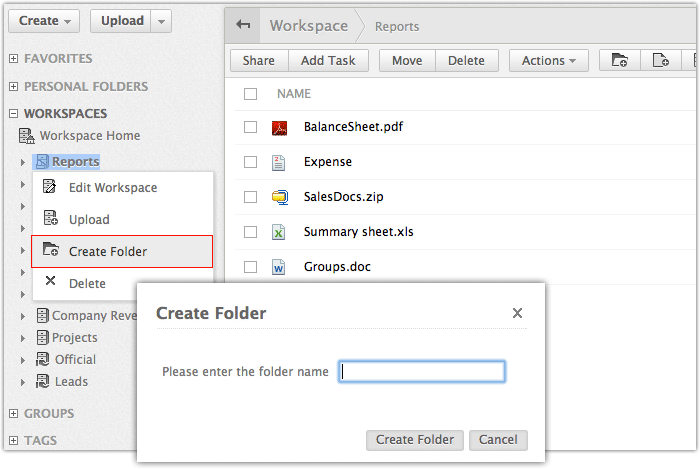Tick the select-all checkbox beside NAME
The image size is (700, 469).
click(x=250, y=94)
